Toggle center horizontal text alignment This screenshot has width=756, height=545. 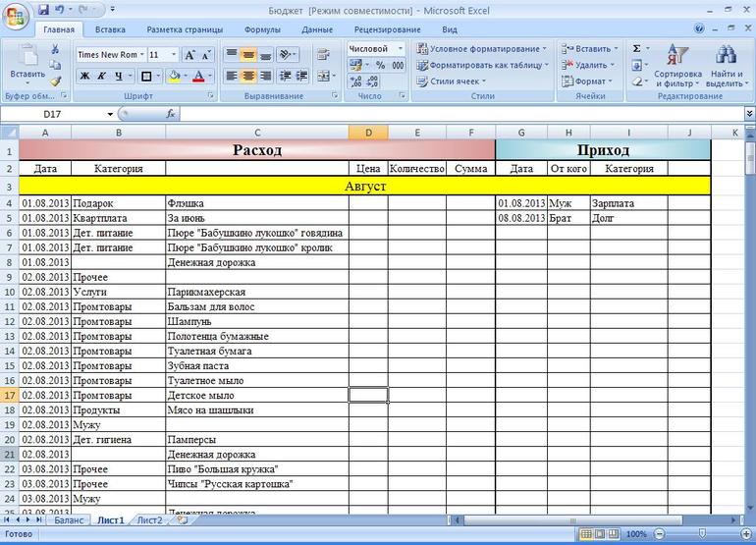tap(249, 76)
